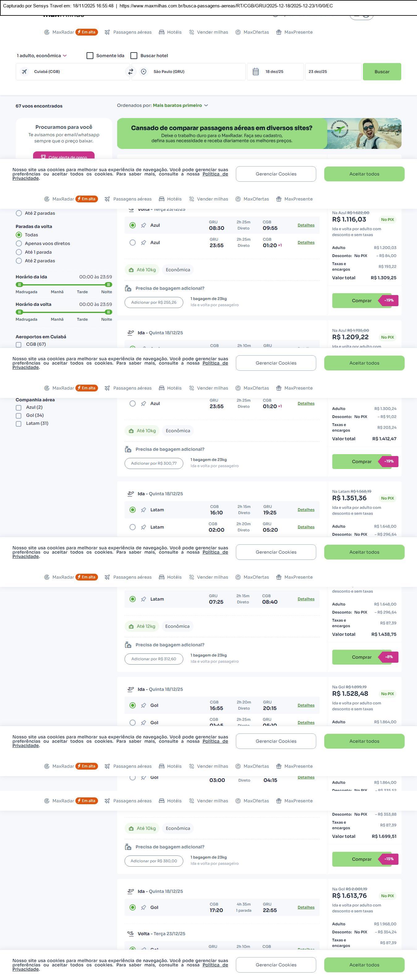417x980 pixels.
Task: Pin the Gol 17:20 one-stop flight
Action: coord(143,907)
